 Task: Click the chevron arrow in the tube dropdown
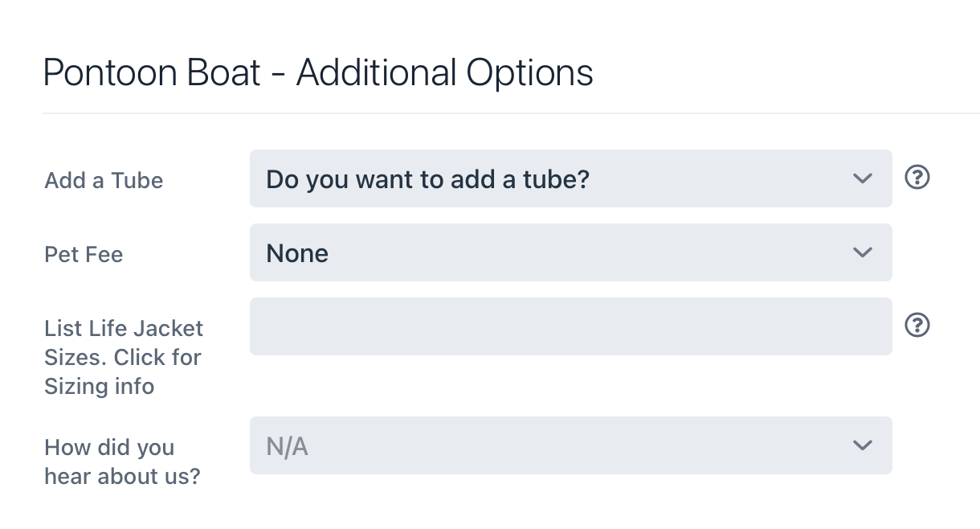coord(863,178)
